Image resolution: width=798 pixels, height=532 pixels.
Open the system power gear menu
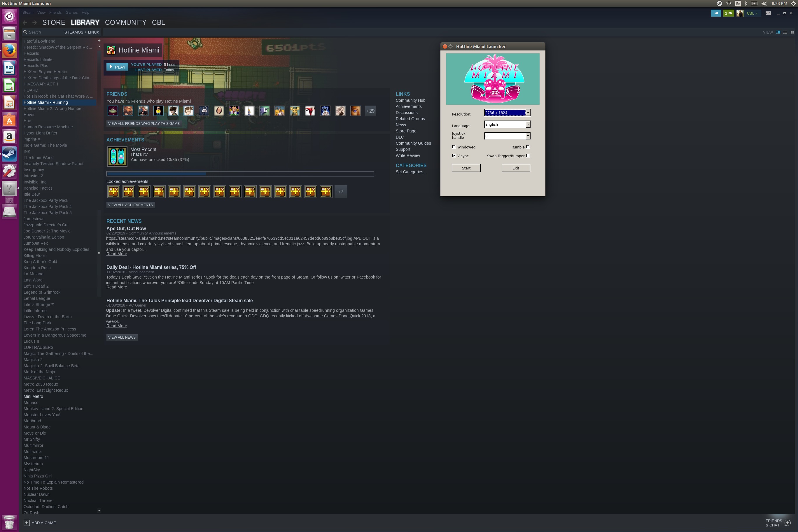(x=793, y=3)
